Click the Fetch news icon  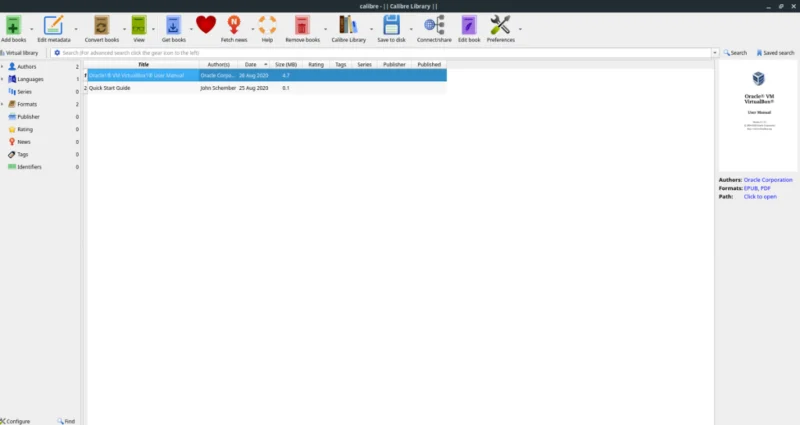click(x=234, y=26)
